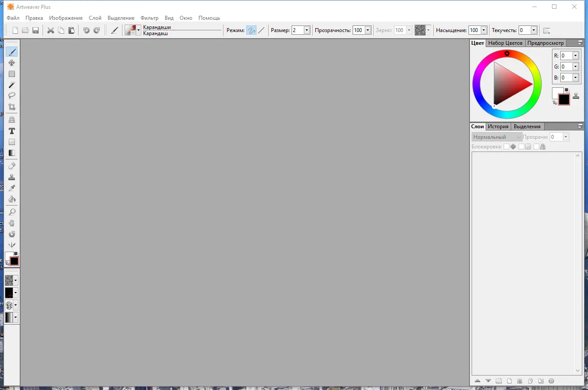Create a new layer in Layers panel
588x390 pixels.
[509, 381]
